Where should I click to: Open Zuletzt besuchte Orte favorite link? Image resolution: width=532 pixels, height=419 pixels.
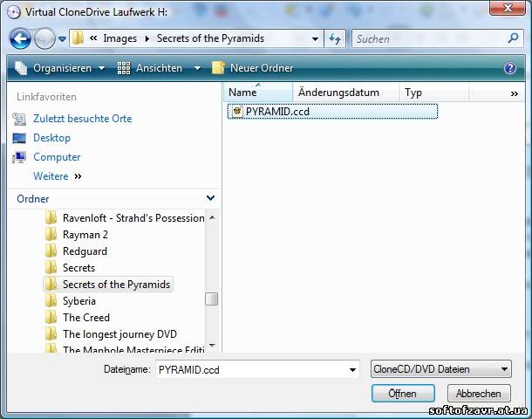click(x=83, y=119)
